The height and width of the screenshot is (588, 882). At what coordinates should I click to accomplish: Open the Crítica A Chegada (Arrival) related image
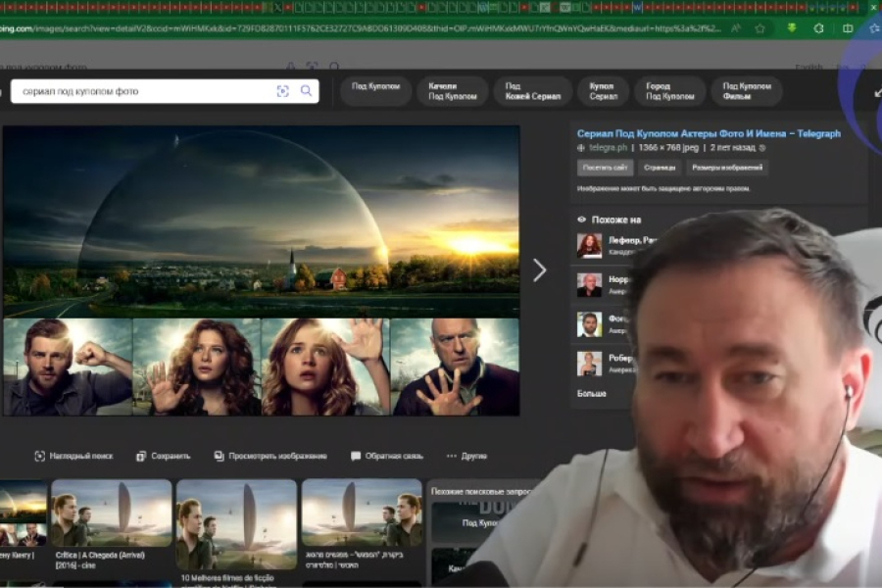click(x=112, y=513)
